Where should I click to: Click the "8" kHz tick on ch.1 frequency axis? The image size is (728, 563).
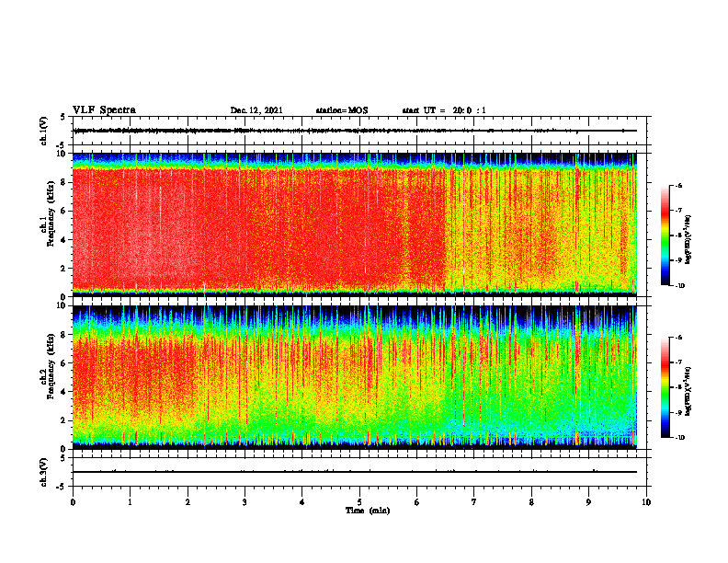point(64,182)
